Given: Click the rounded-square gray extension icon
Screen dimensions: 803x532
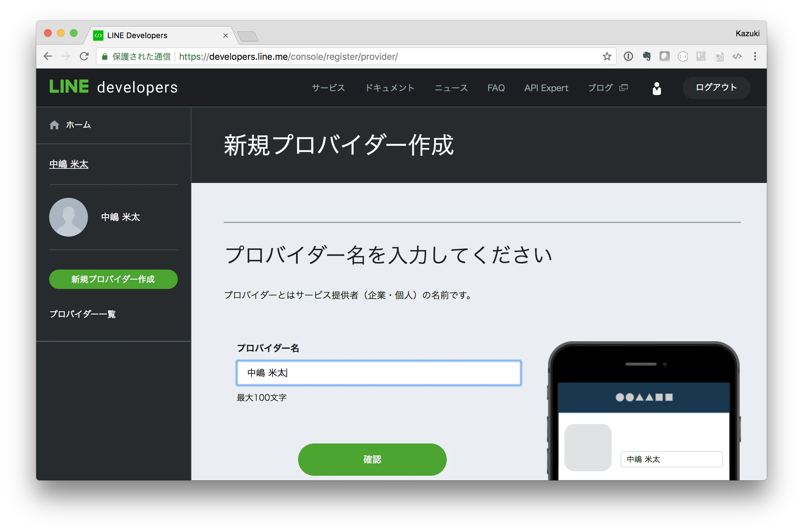Looking at the screenshot, I should (664, 56).
